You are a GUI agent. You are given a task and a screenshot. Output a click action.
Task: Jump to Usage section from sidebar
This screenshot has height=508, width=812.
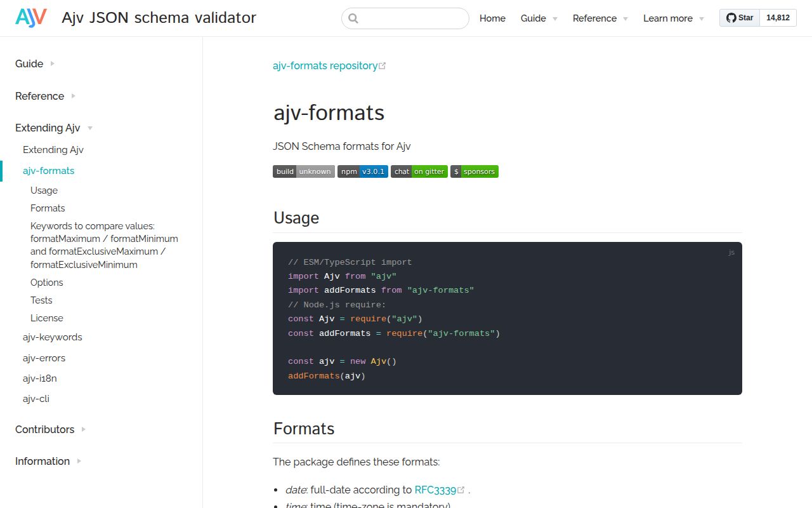click(44, 190)
